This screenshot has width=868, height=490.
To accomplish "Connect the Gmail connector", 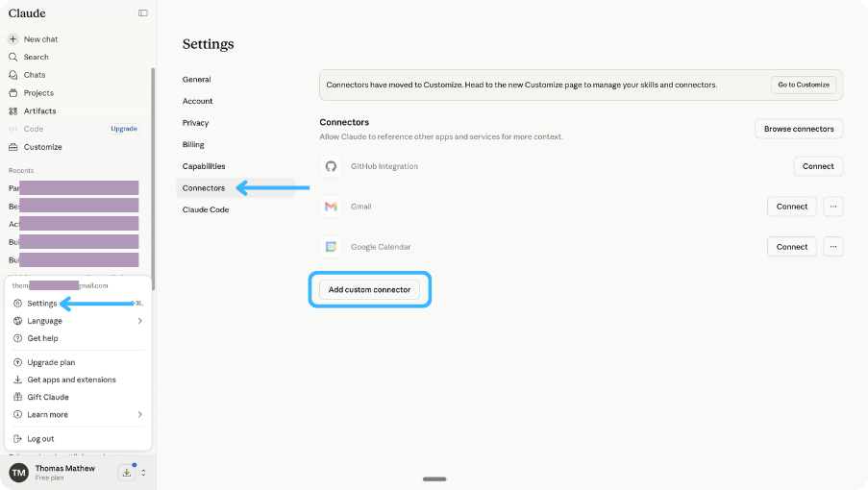I will click(x=792, y=207).
